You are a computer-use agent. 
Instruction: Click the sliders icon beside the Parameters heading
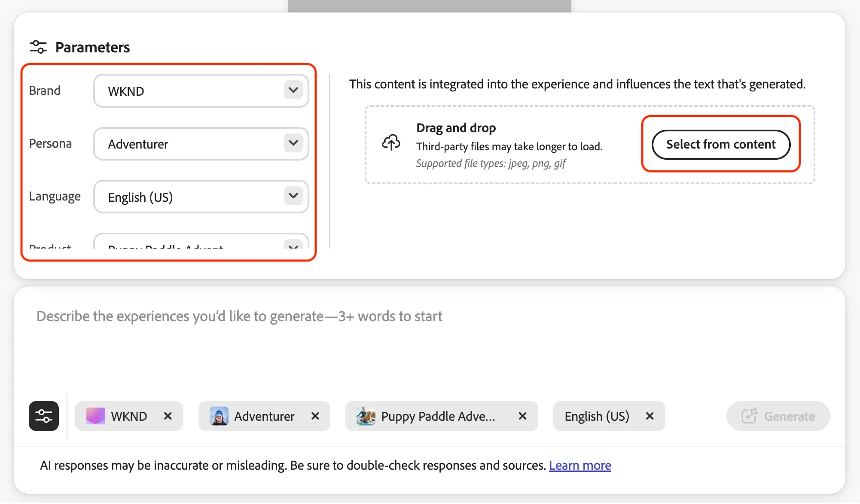(38, 47)
